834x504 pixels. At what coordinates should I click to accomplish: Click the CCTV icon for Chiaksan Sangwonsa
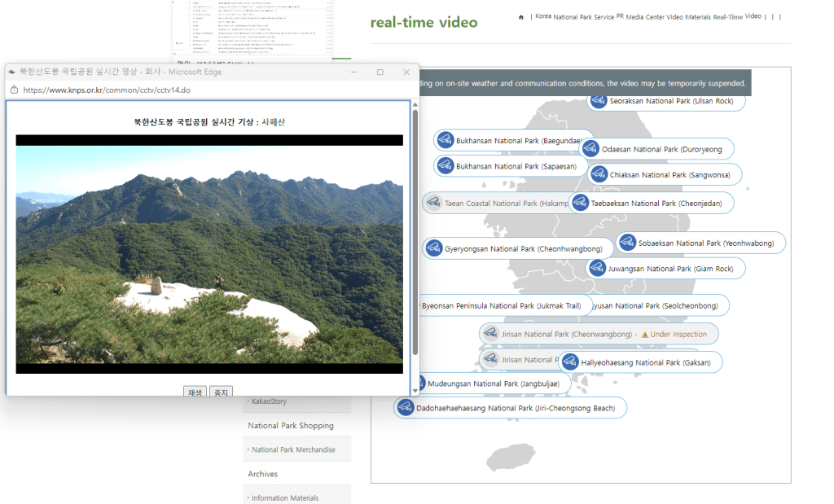599,174
